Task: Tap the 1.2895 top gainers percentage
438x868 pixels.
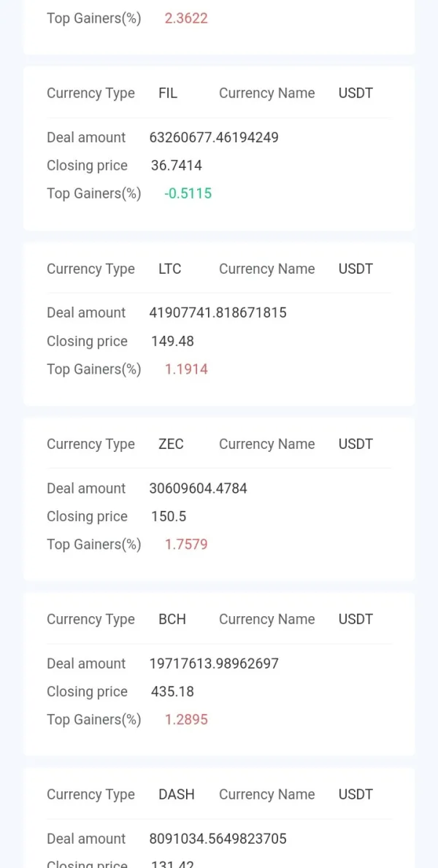Action: coord(186,720)
